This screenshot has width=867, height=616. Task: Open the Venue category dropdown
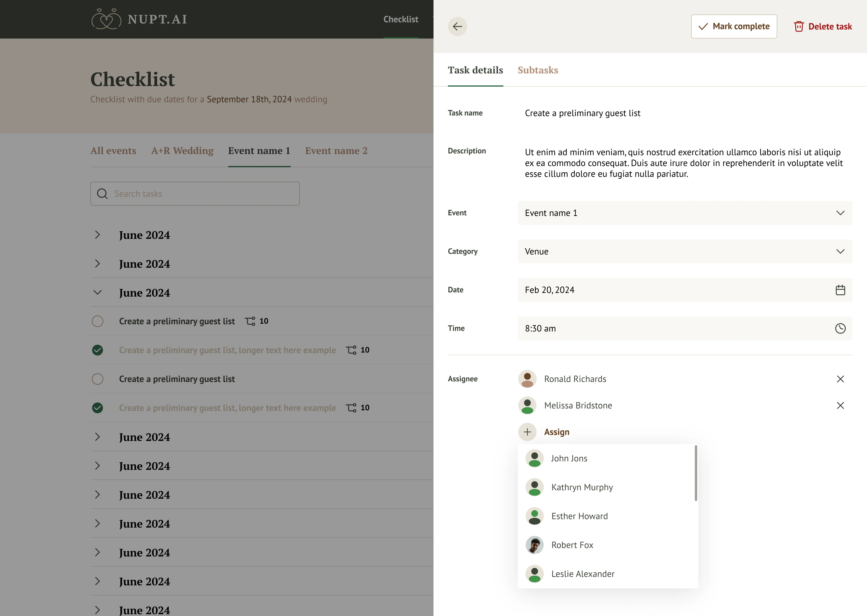tap(684, 251)
